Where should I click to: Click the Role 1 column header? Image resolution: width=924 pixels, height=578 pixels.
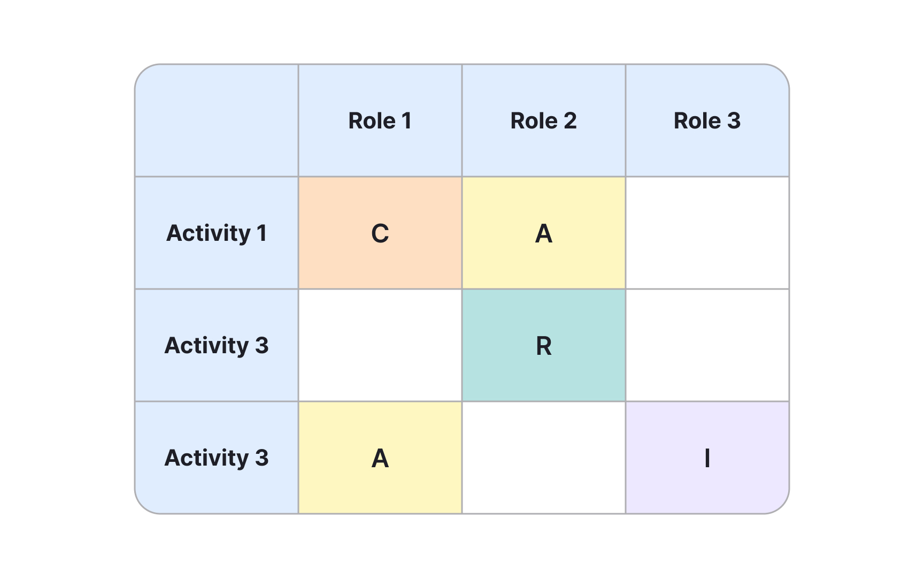pos(380,121)
